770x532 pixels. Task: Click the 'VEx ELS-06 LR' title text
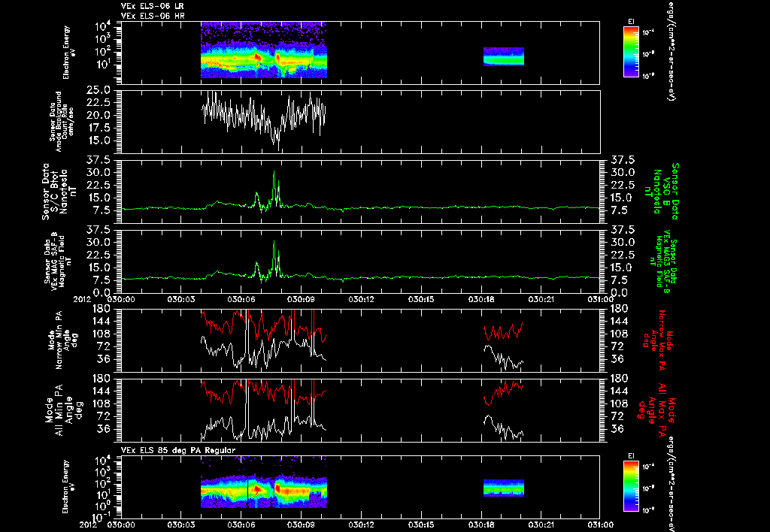point(152,6)
